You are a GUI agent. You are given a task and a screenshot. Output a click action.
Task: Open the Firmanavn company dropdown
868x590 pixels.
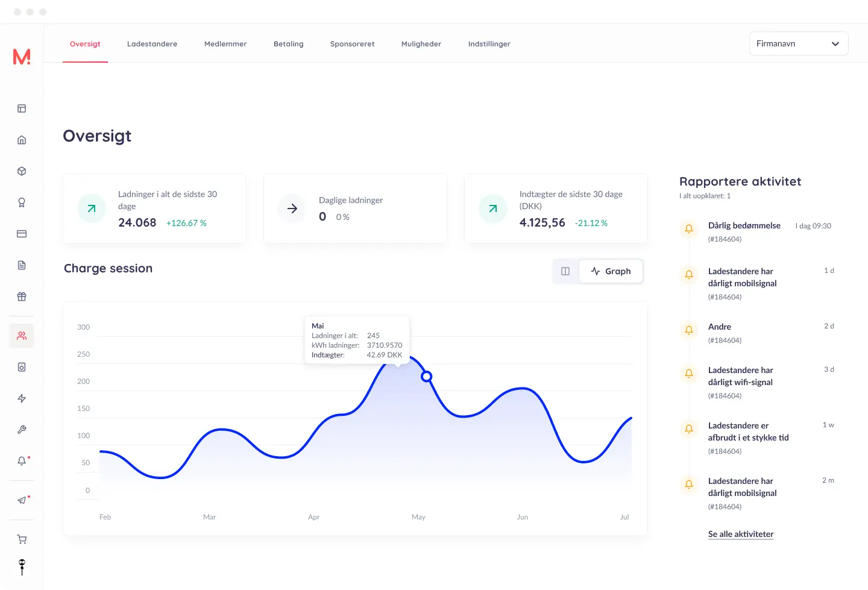tap(799, 43)
